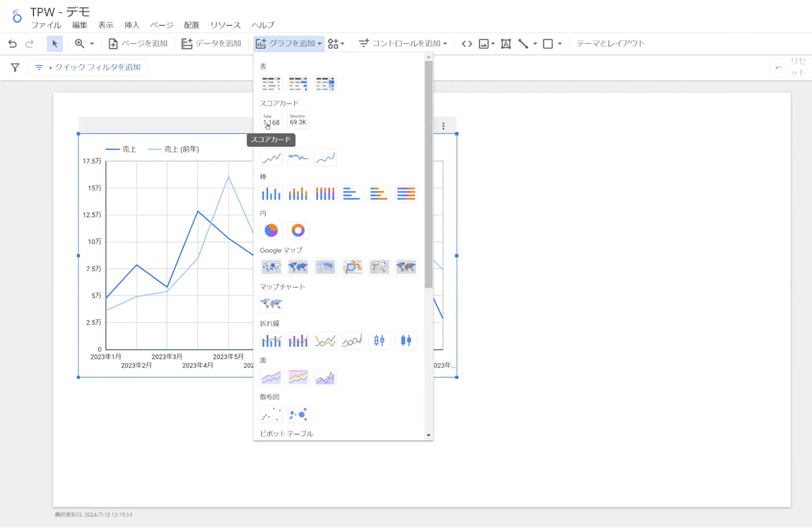Click テーマとレイアウト button

click(x=610, y=44)
